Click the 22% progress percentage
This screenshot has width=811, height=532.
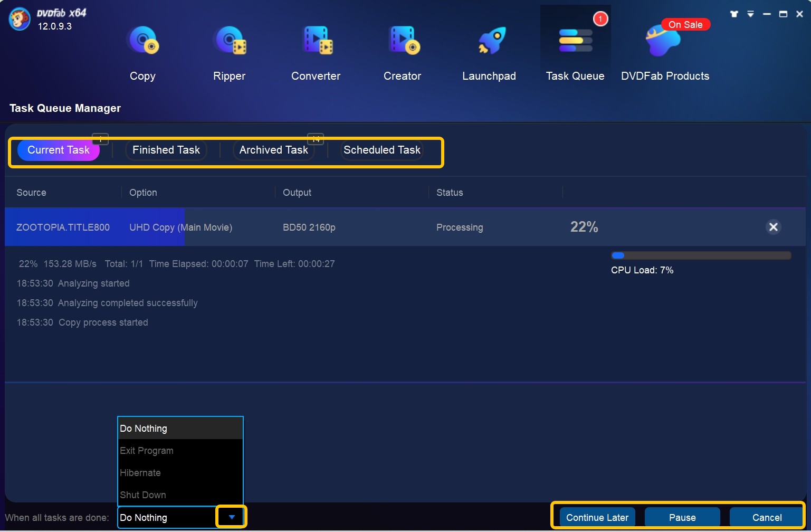[x=584, y=227]
